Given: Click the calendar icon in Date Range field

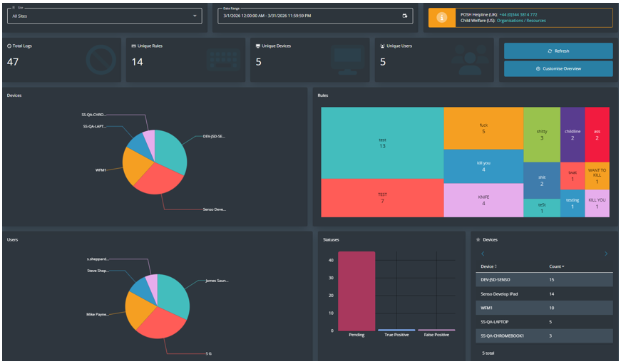Looking at the screenshot, I should (x=405, y=16).
